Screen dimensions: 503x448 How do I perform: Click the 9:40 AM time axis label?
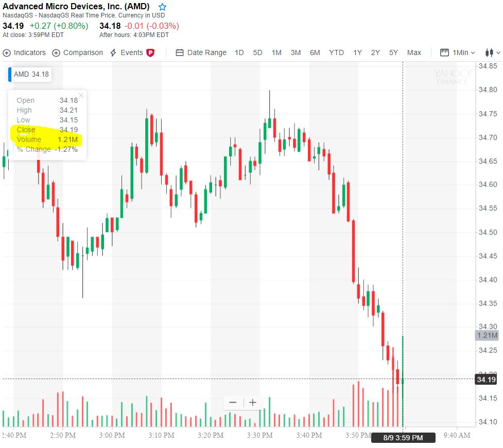tap(457, 435)
